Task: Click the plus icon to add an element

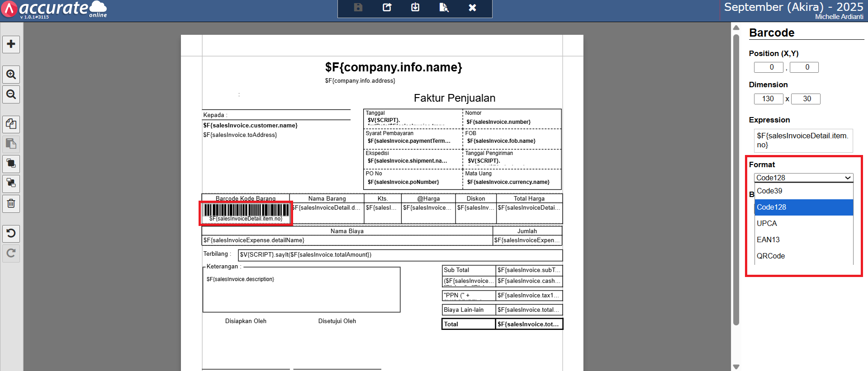Action: [11, 44]
